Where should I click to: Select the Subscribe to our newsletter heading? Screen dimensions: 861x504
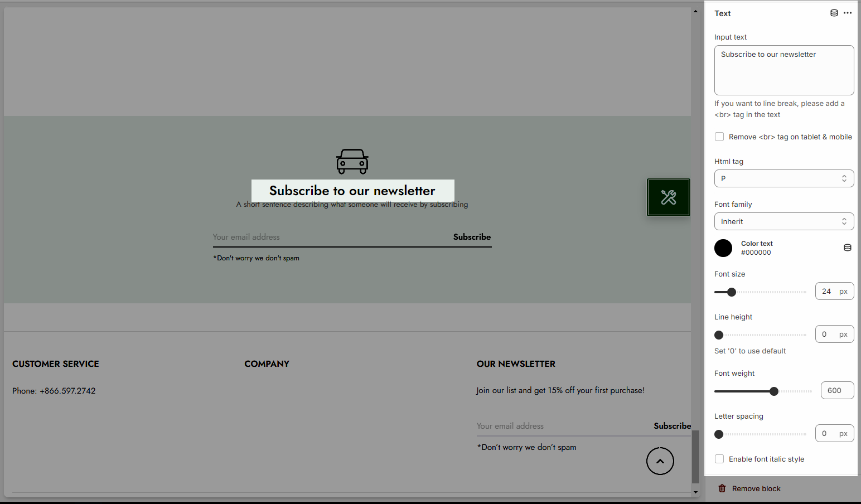[x=352, y=191]
